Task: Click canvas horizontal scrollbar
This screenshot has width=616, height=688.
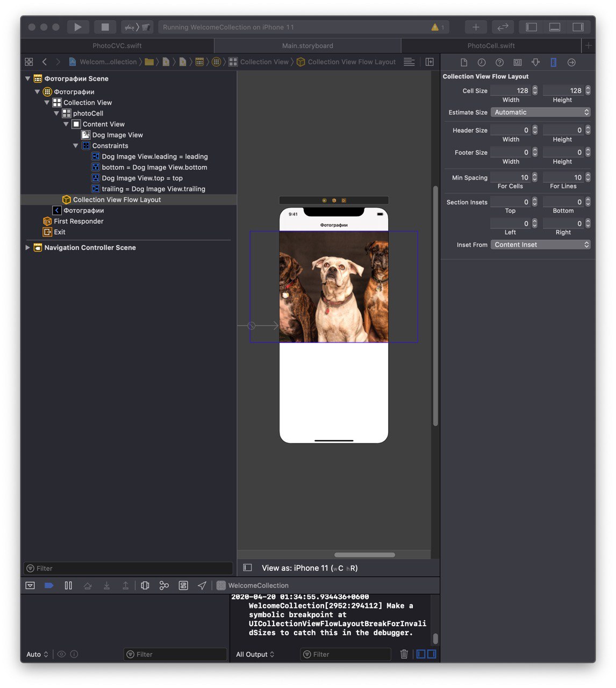Action: point(364,555)
